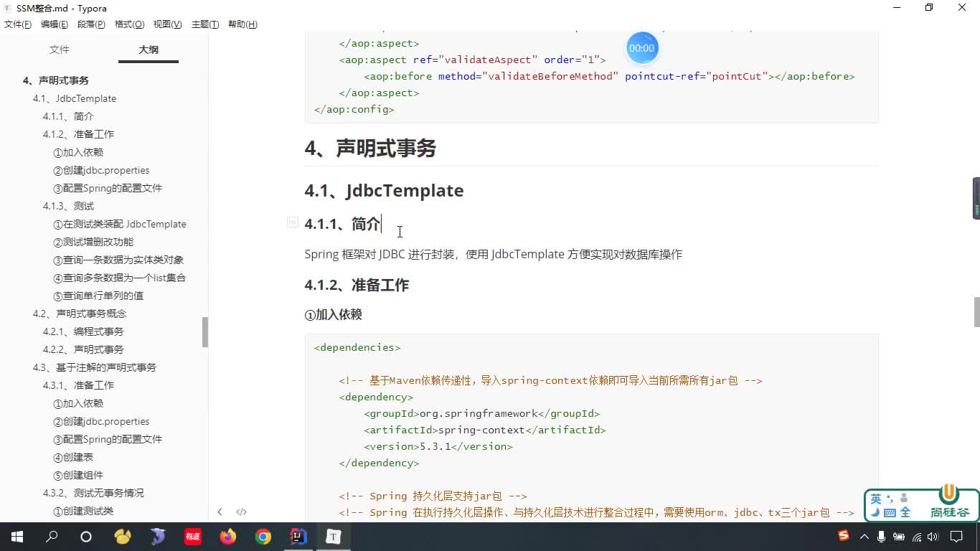The image size is (980, 551).
Task: Select outline 4.1.3、测试
Action: click(68, 206)
